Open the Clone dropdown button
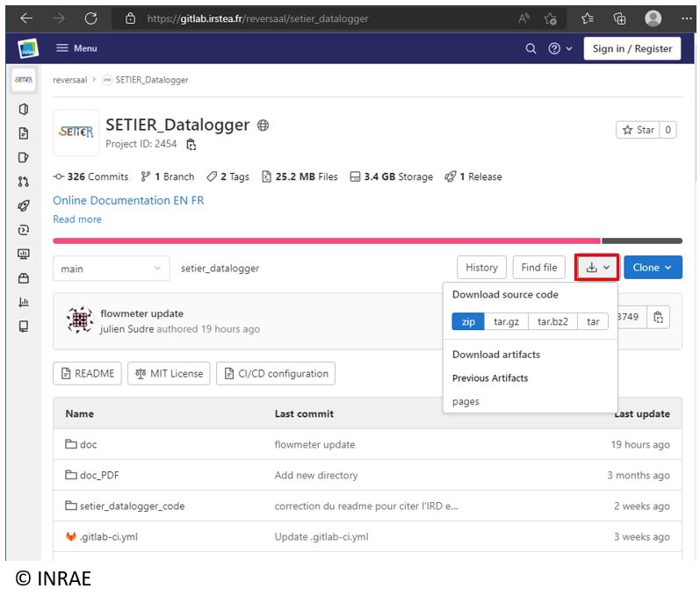 653,268
